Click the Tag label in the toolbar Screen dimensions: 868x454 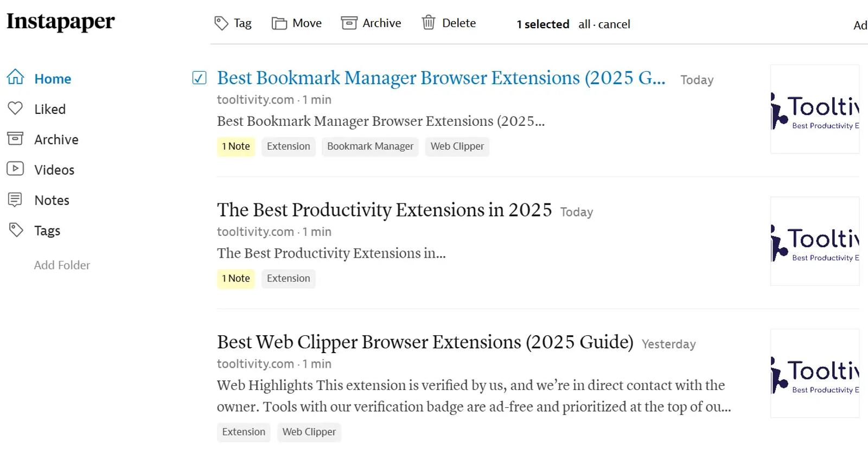pyautogui.click(x=242, y=23)
